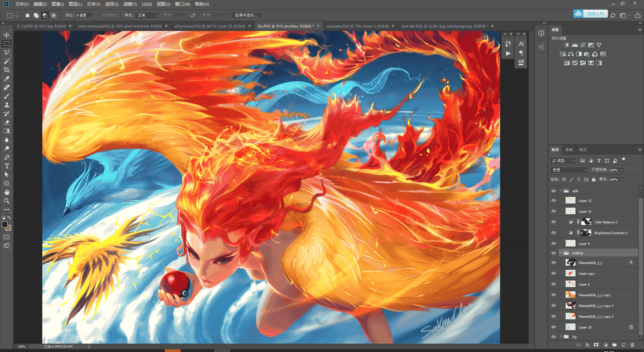This screenshot has height=352, width=644.
Task: Click the Subtract from selection icon
Action: pos(45,15)
